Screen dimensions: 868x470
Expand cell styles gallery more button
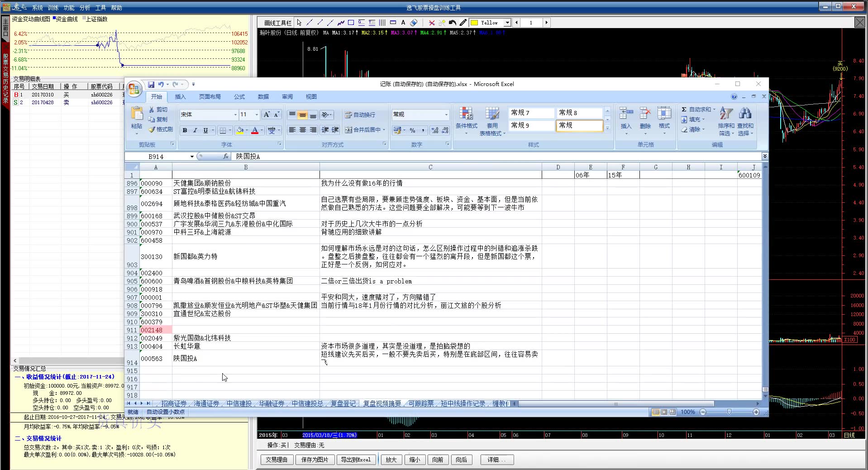click(607, 129)
